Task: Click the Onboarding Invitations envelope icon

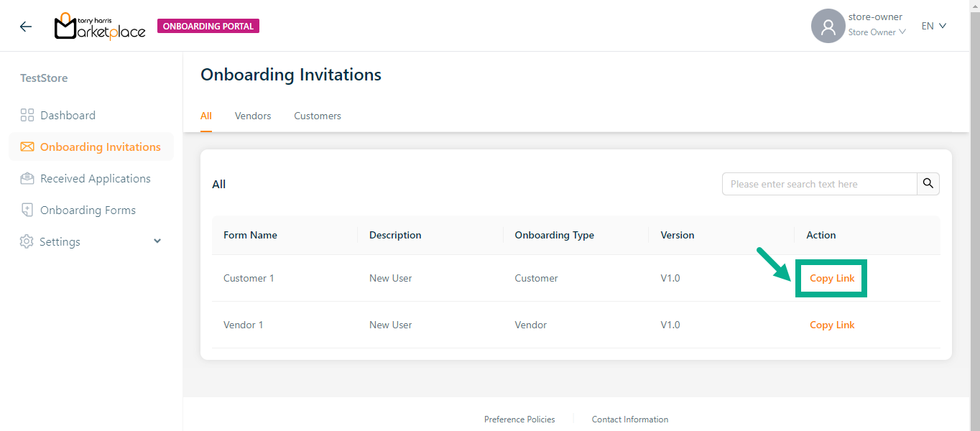Action: 27,147
